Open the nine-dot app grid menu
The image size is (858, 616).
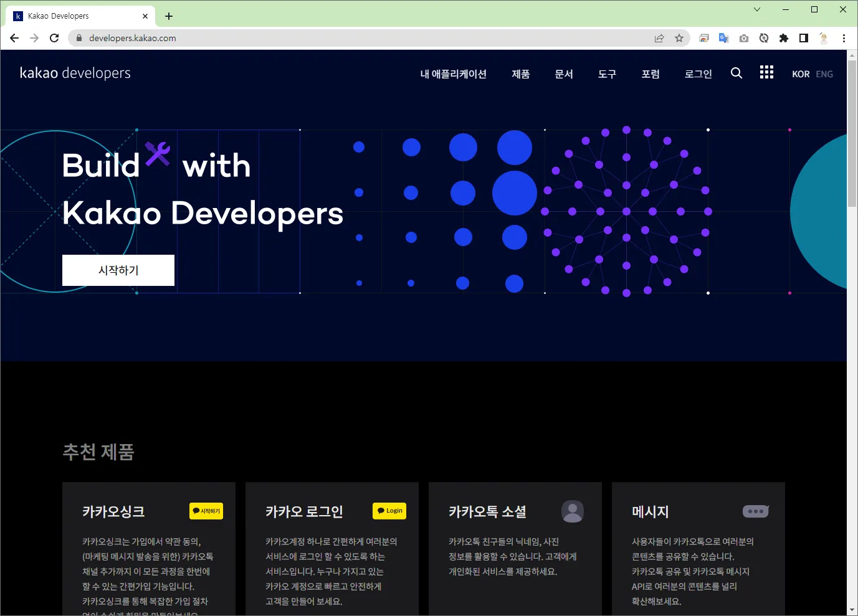click(766, 72)
